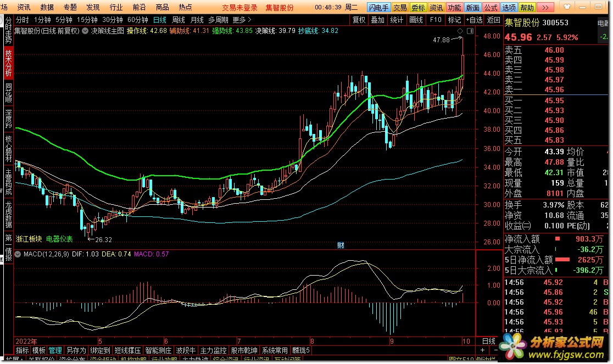Select 短线撑压 indicator template
This screenshot has width=613, height=364.
pyautogui.click(x=128, y=351)
